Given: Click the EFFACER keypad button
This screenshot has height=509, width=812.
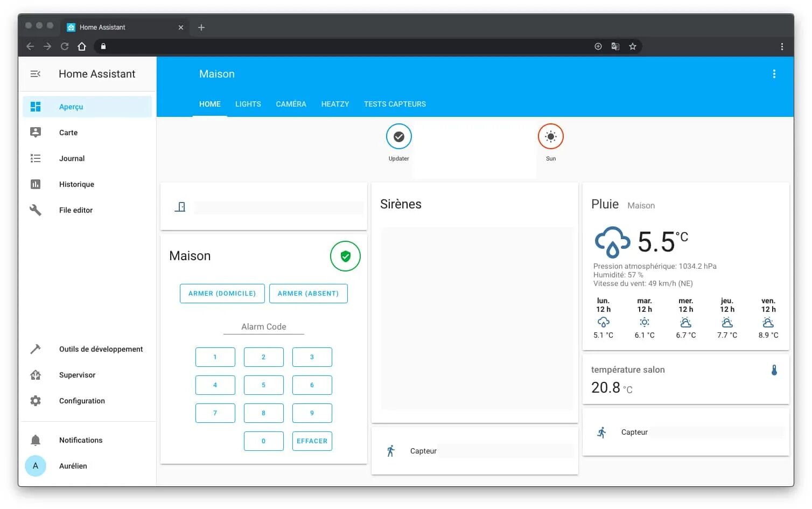Looking at the screenshot, I should point(312,441).
